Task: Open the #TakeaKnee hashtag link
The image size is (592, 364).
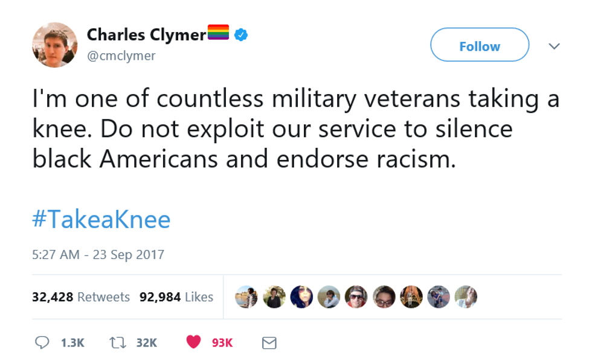Action: click(101, 220)
